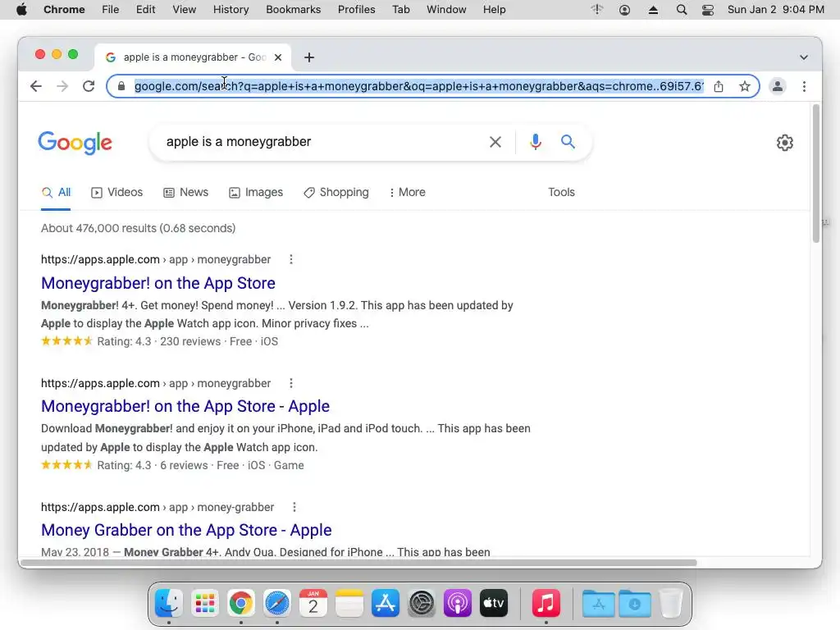Open Spotlight search in the menu bar

(x=682, y=10)
